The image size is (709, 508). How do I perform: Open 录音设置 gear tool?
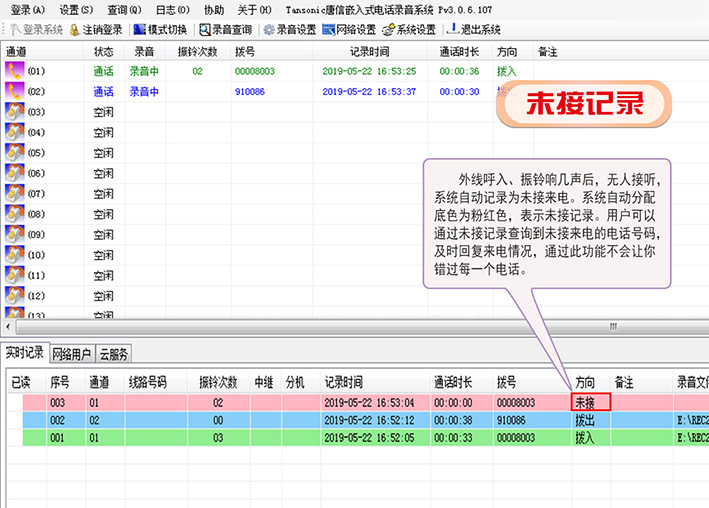tap(269, 29)
